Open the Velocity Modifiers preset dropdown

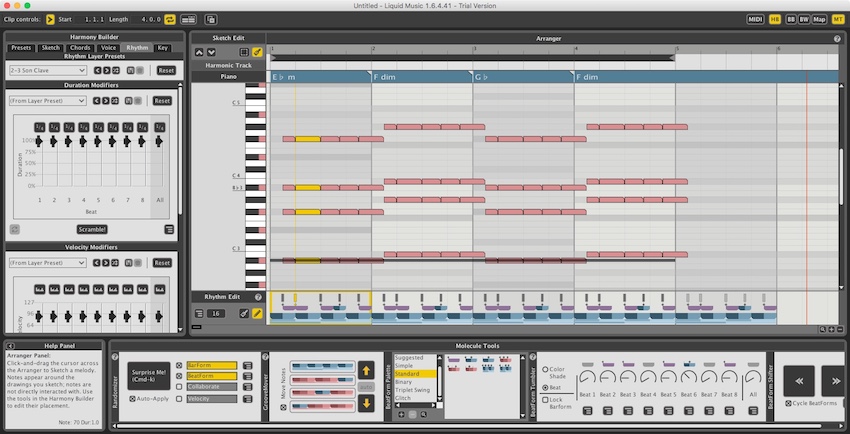tap(48, 263)
